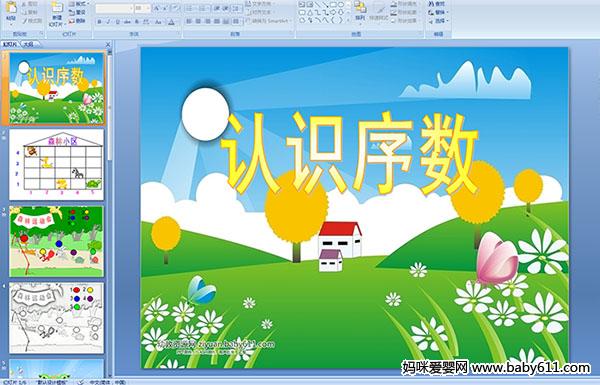600x385 pixels.
Task: Toggle Bold formatting in the font group
Action: tap(100, 22)
